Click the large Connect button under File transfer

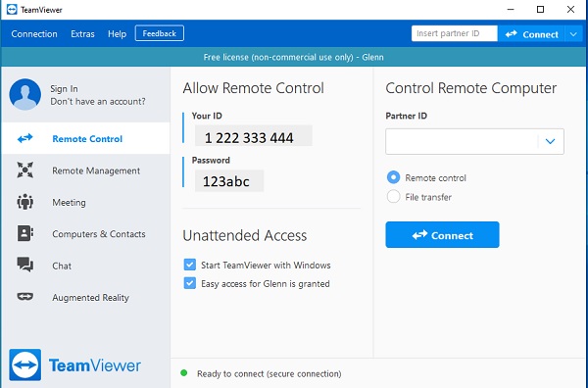coord(442,235)
